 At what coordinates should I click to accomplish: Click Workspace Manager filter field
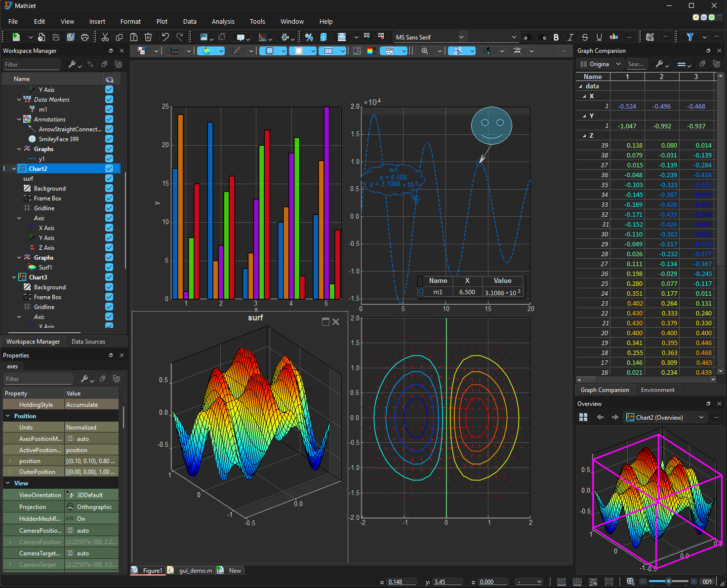[31, 65]
